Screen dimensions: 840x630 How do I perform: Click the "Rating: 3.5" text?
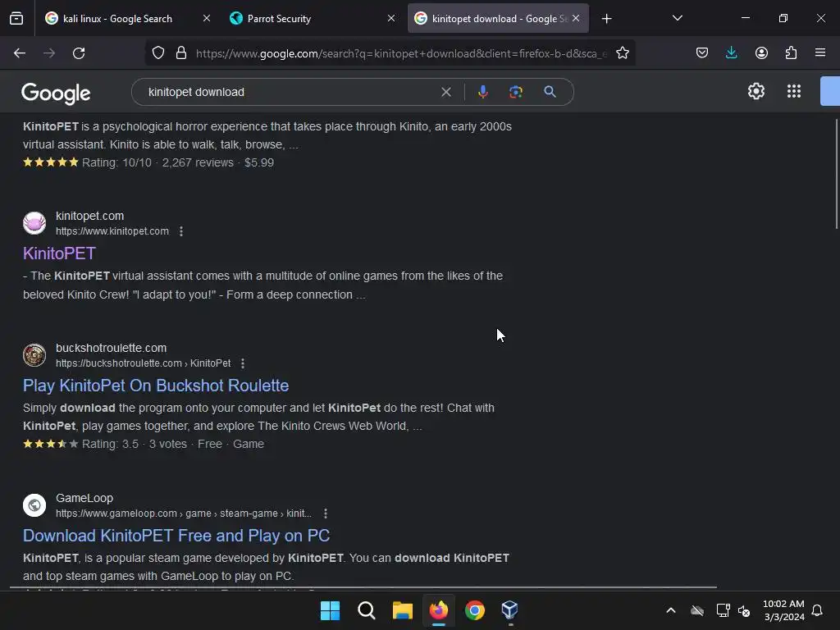[x=111, y=444]
